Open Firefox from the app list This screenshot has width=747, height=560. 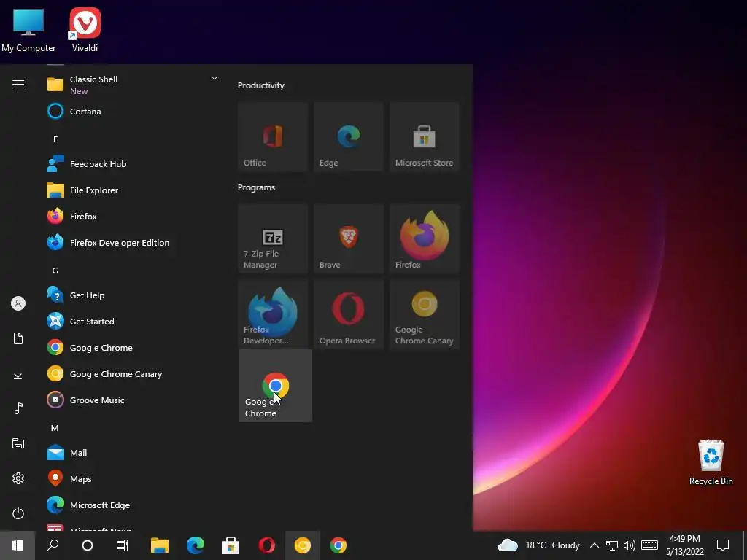[x=133, y=216]
